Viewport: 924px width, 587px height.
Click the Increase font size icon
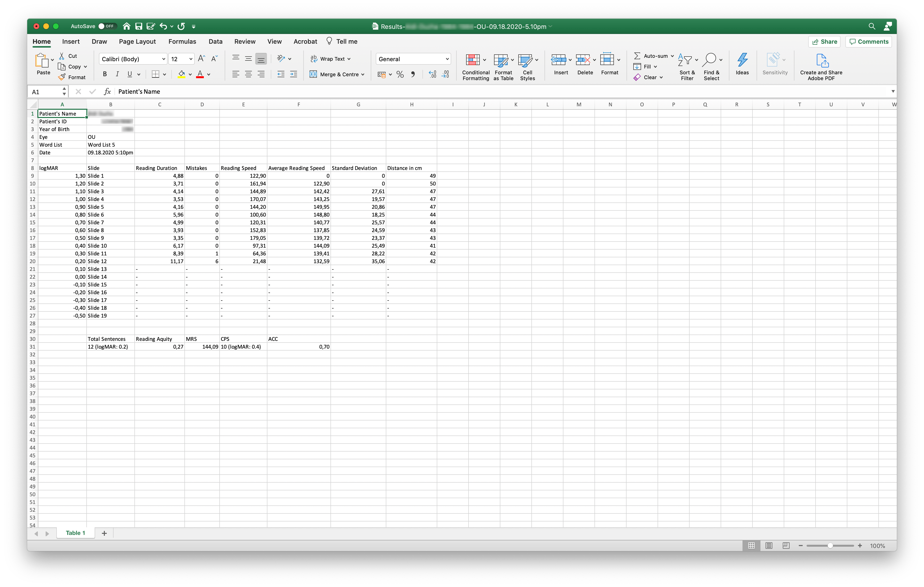[201, 59]
